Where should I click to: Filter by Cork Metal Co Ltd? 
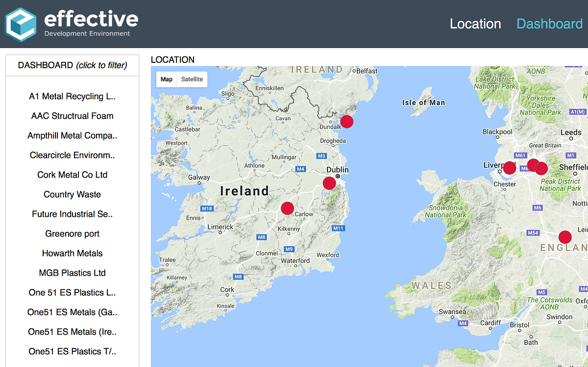pos(72,175)
